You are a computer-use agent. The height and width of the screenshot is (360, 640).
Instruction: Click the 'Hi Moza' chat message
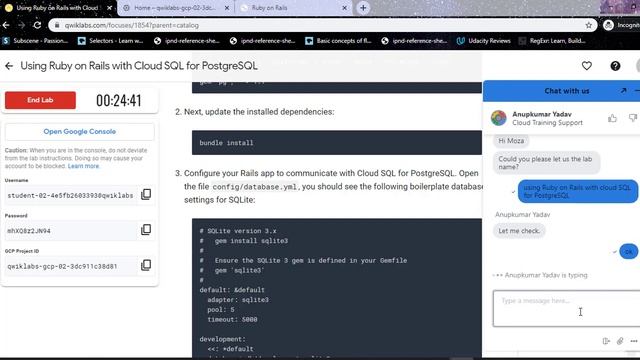511,141
